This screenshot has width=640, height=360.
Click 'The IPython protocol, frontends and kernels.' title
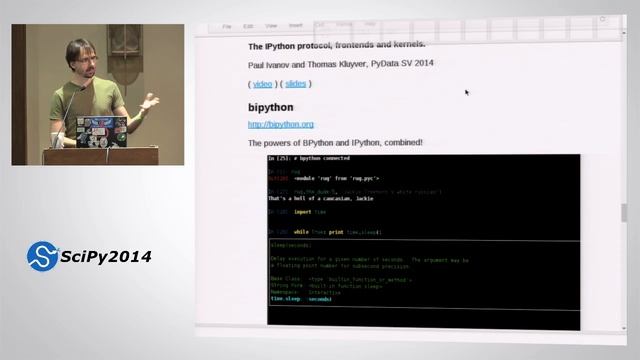[x=337, y=45]
